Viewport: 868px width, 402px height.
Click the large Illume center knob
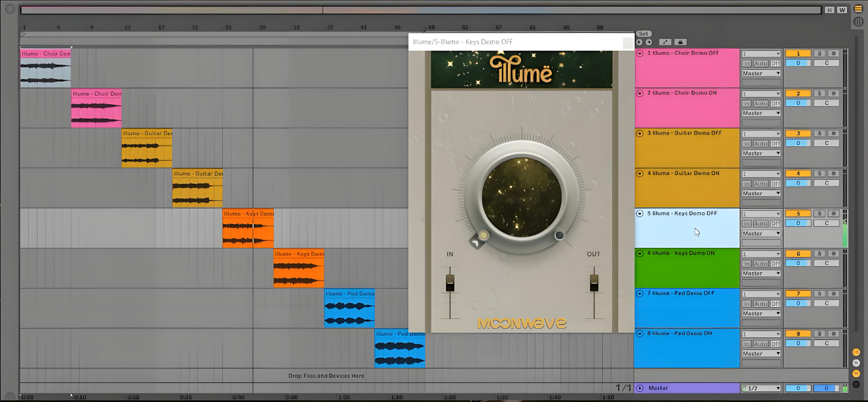pyautogui.click(x=522, y=196)
